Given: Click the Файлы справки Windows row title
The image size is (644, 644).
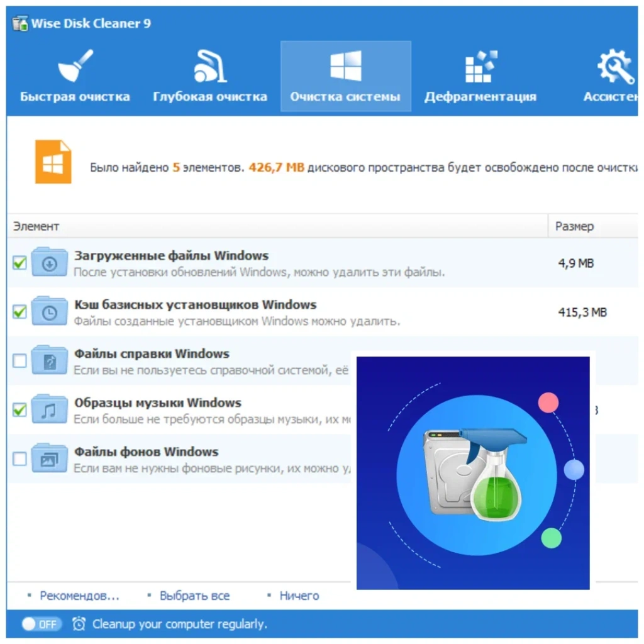Looking at the screenshot, I should (152, 353).
